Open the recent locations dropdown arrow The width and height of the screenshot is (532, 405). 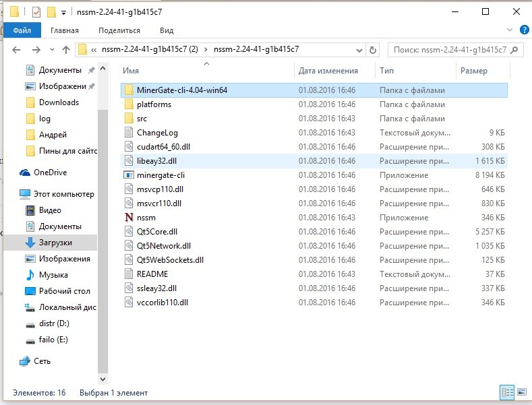(x=52, y=50)
